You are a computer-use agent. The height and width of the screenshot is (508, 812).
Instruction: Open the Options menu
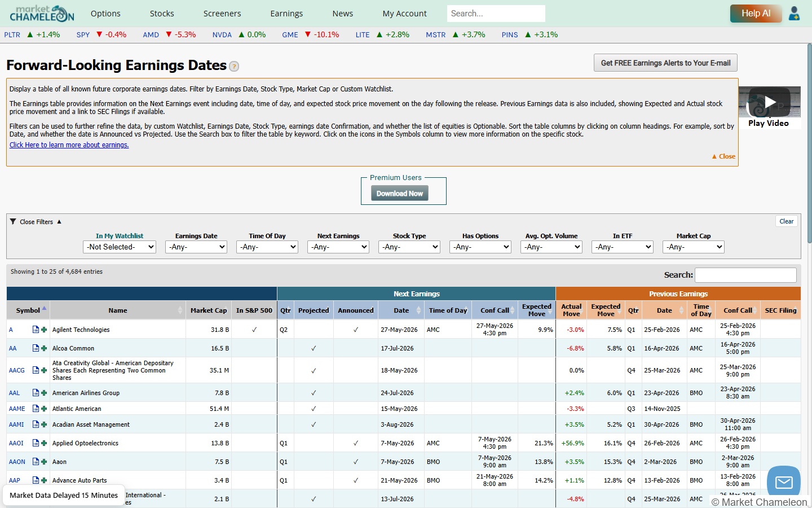(105, 14)
